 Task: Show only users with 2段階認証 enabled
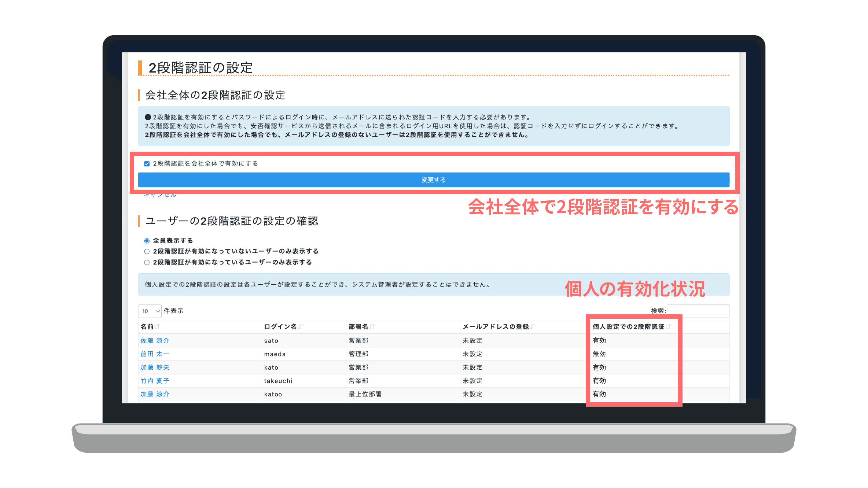tap(146, 262)
